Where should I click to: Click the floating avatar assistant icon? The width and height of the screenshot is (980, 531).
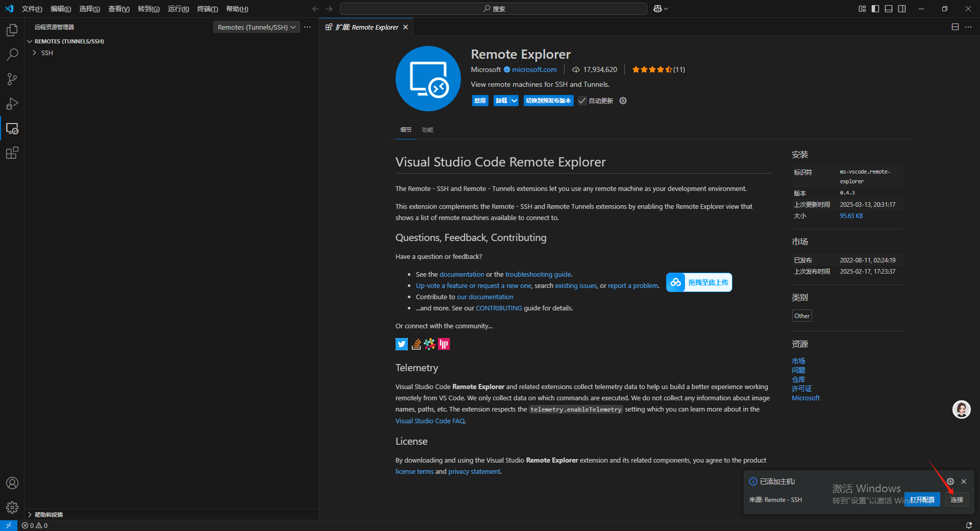pyautogui.click(x=962, y=409)
